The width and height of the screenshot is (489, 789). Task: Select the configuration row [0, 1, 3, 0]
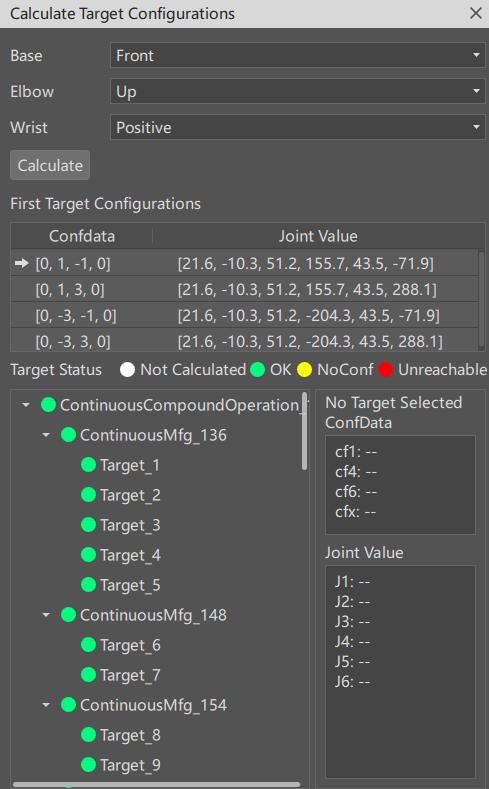coord(244,289)
